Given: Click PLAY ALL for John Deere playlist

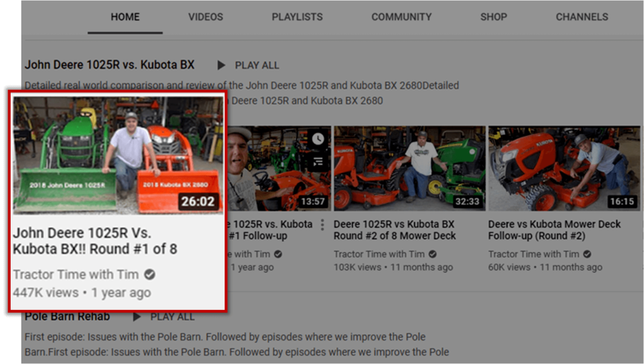Looking at the screenshot, I should tap(257, 65).
